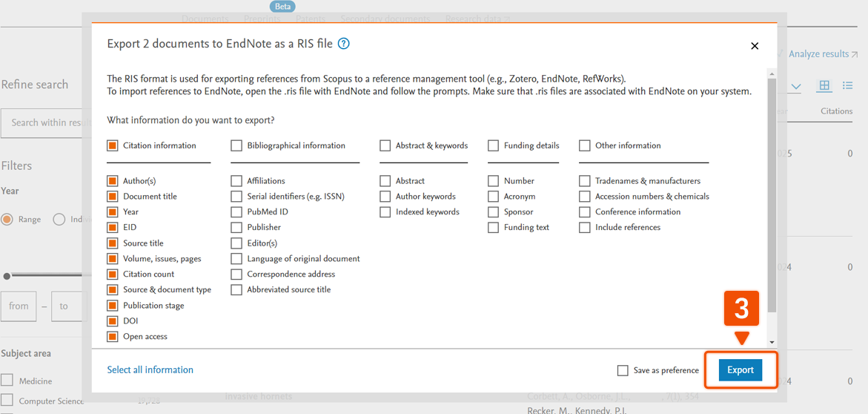This screenshot has height=414, width=868.
Task: Check the Publisher checkbox
Action: click(236, 227)
